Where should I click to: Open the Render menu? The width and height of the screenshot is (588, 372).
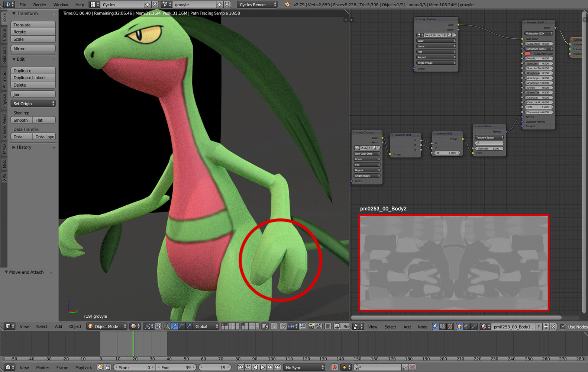[40, 4]
